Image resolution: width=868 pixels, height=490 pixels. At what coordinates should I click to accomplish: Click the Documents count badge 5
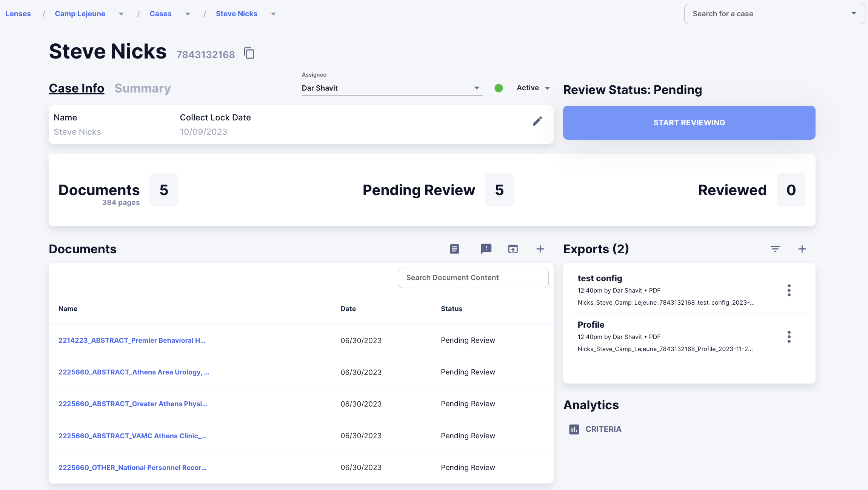(164, 190)
